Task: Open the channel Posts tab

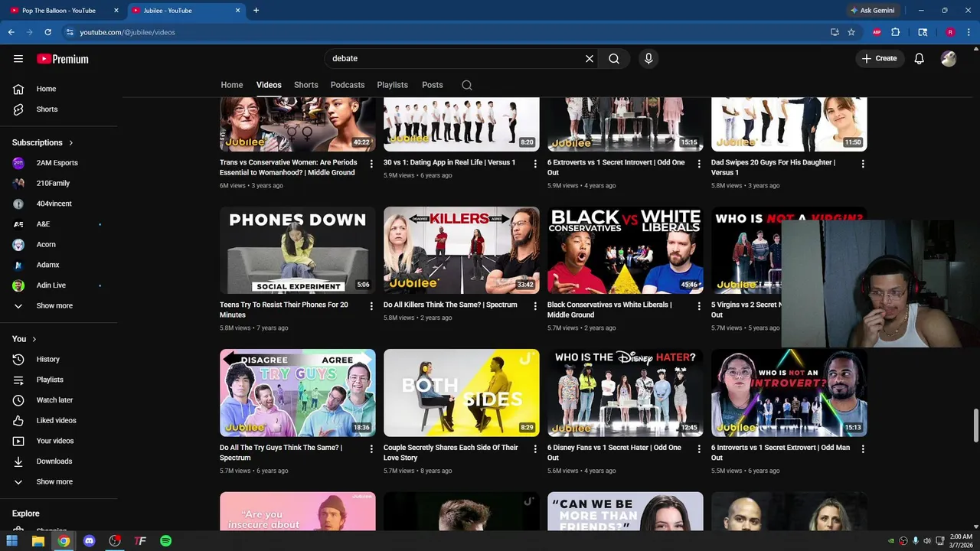Action: [433, 85]
